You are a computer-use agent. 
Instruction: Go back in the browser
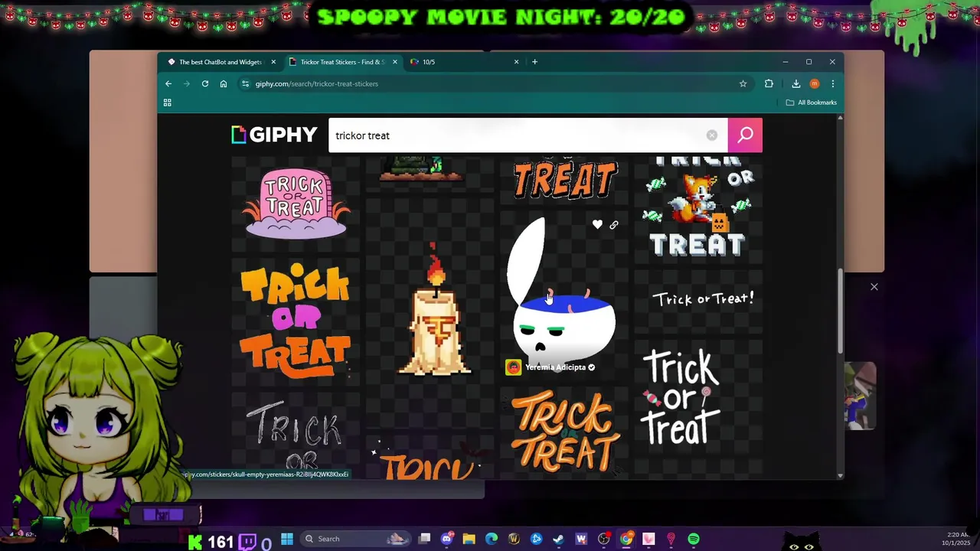(x=168, y=83)
